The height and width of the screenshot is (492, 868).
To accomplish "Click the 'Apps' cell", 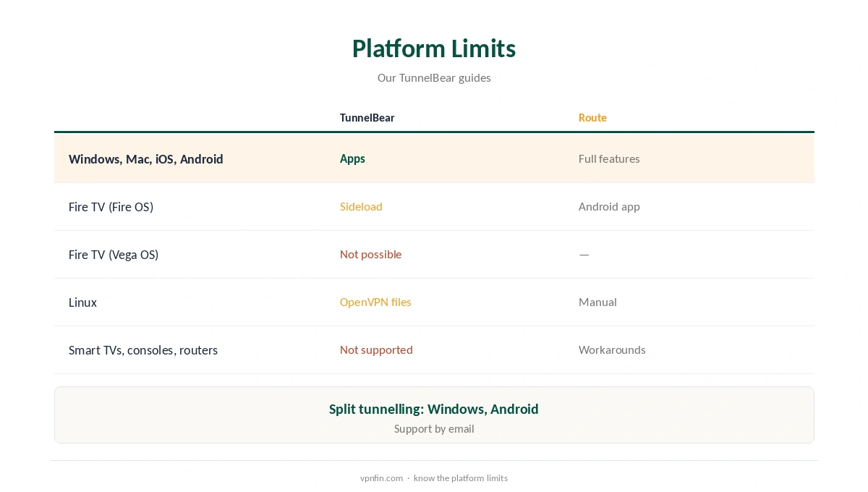I will tap(352, 158).
